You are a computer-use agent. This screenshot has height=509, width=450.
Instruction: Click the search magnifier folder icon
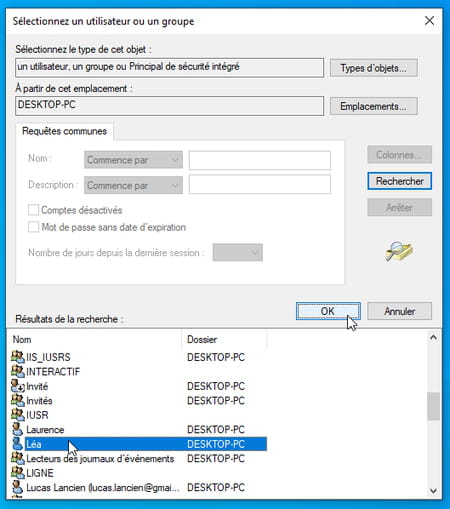point(399,251)
